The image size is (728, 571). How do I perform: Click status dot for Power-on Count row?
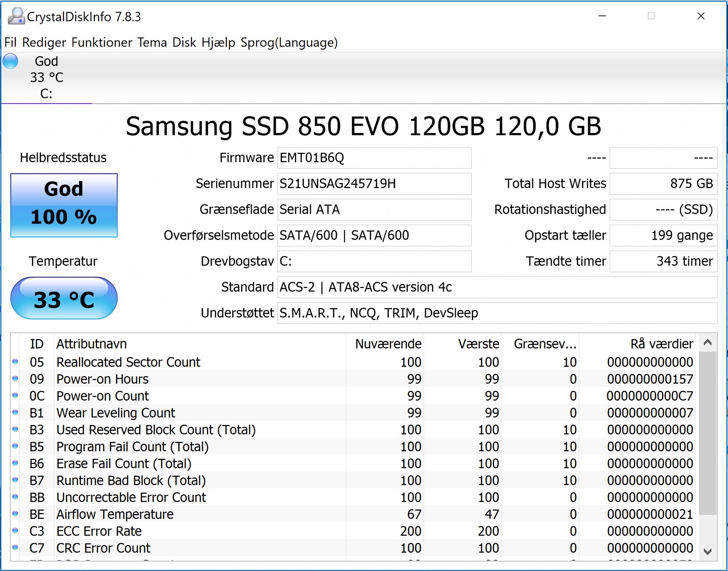tap(15, 395)
